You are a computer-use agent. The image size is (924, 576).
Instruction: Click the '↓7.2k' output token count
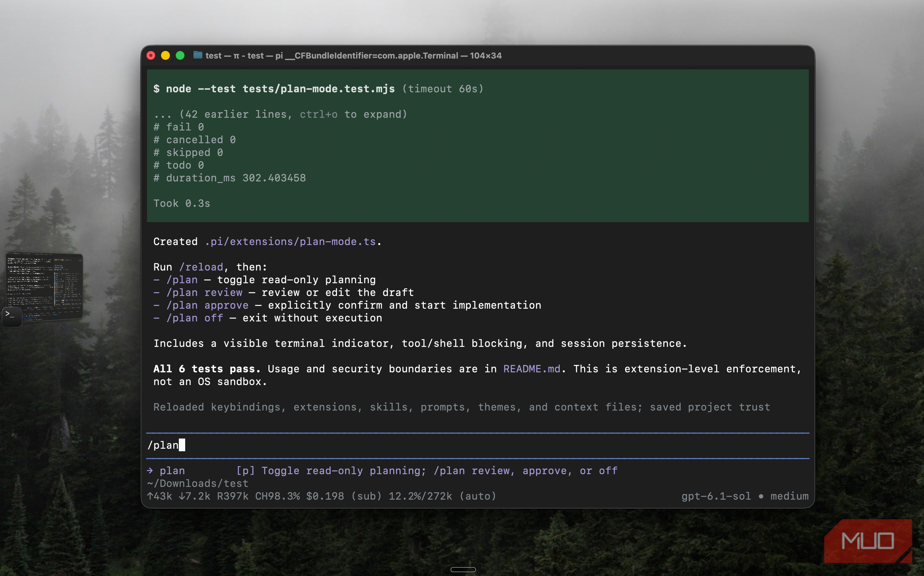[195, 496]
